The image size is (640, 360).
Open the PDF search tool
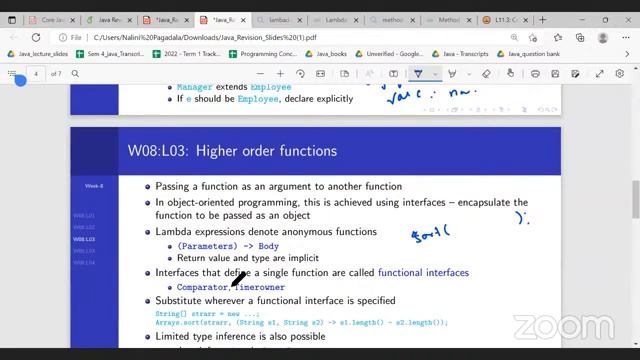click(x=75, y=74)
